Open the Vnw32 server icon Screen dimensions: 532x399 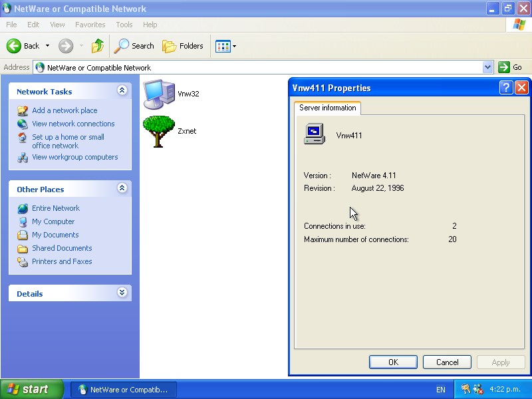click(159, 94)
